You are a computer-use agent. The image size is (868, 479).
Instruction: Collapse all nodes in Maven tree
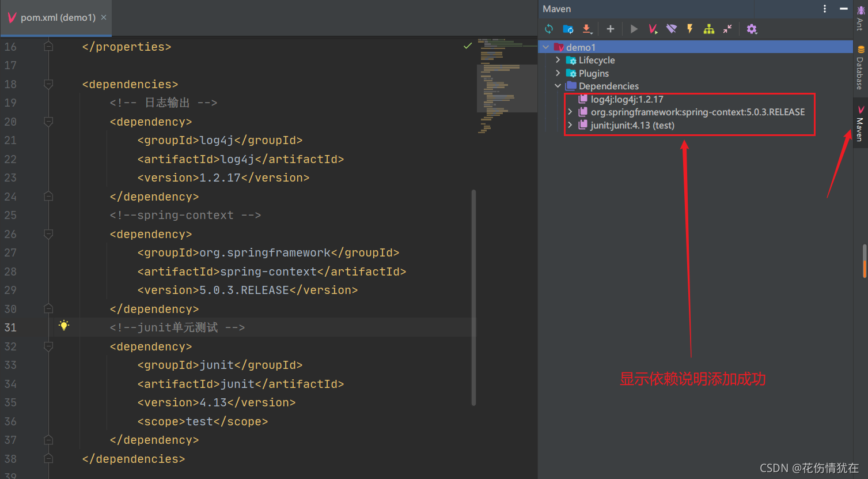tap(728, 29)
